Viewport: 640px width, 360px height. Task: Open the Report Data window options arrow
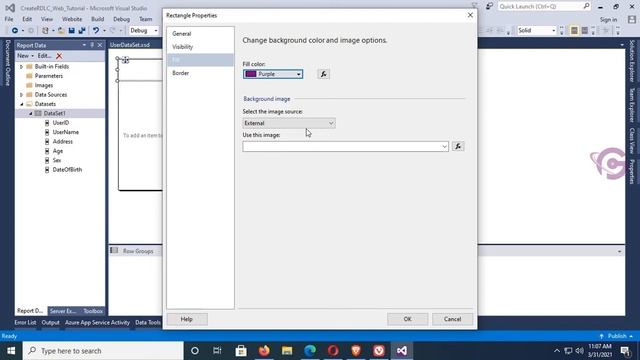point(84,45)
